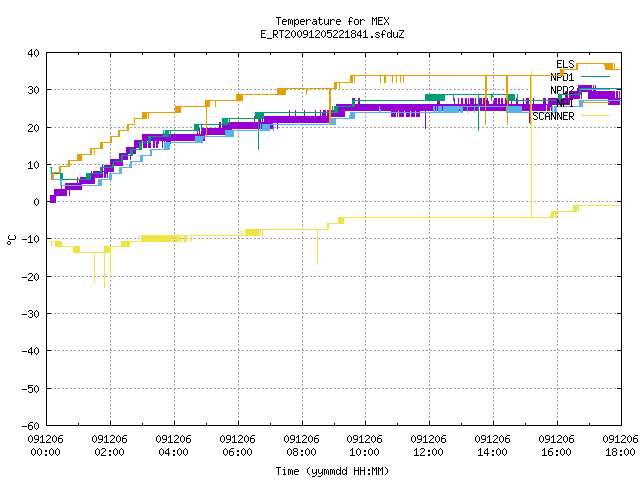Click the y-axis value -40
The width and height of the screenshot is (640, 480).
31,351
